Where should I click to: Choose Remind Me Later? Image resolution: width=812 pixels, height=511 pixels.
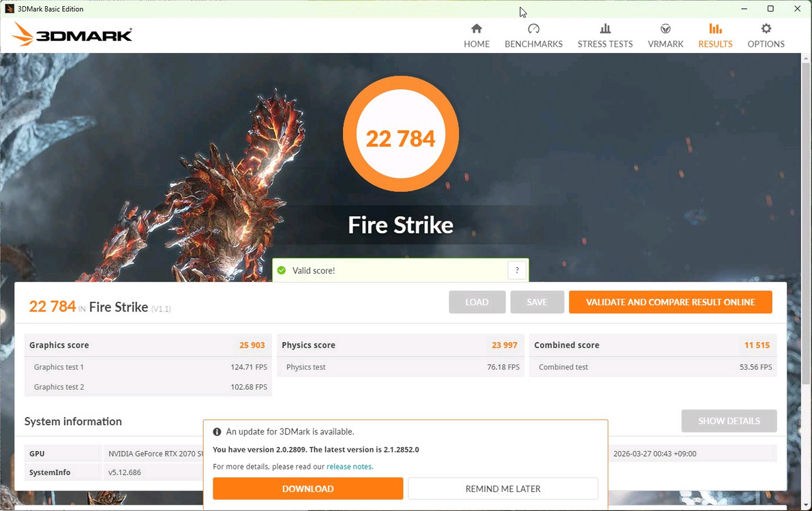pos(502,489)
